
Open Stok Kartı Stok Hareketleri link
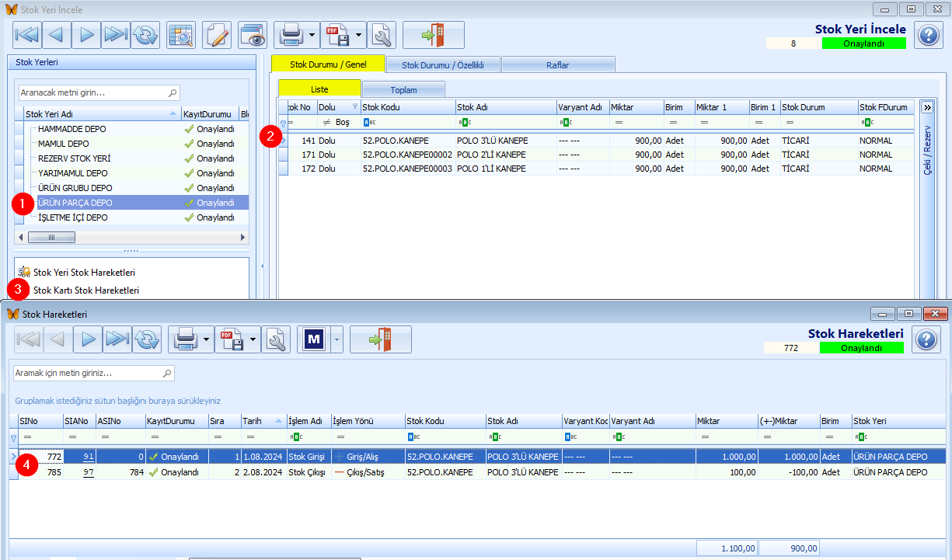pyautogui.click(x=86, y=290)
